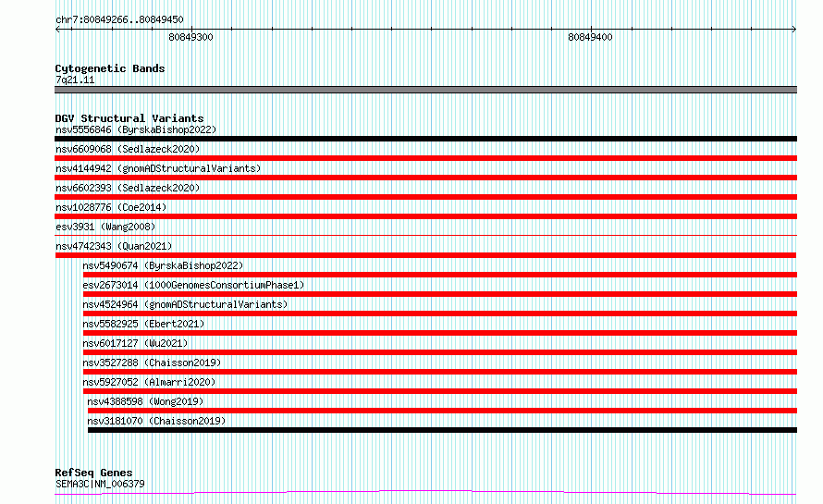The width and height of the screenshot is (823, 504).
Task: Open nsv4144942 (gnomADStructuralVariants) variant
Action: 158,168
